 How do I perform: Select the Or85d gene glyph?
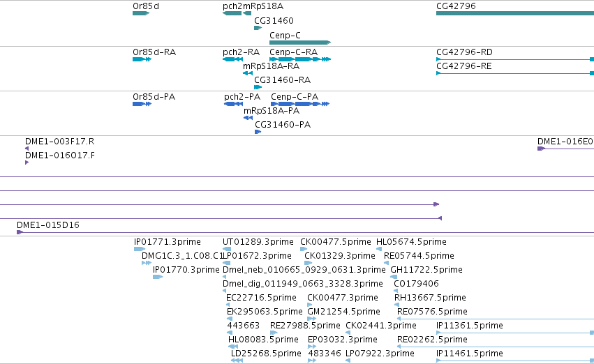(141, 13)
